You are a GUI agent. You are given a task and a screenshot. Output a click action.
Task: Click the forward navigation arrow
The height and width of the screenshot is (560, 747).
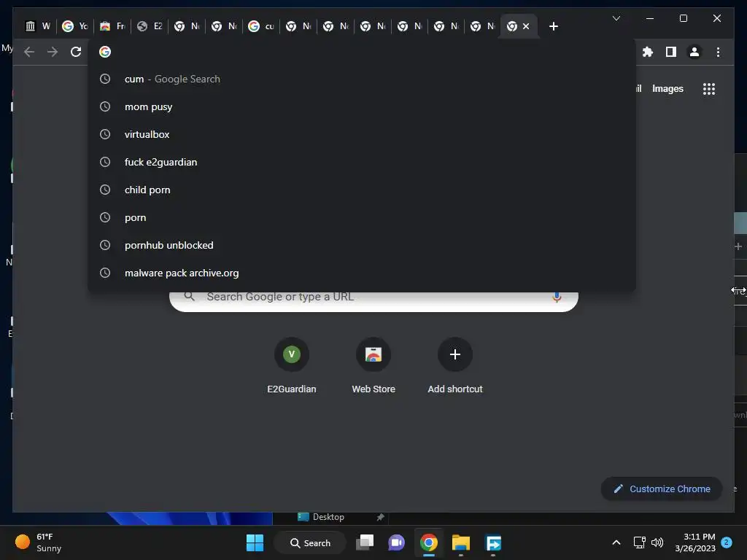(53, 52)
